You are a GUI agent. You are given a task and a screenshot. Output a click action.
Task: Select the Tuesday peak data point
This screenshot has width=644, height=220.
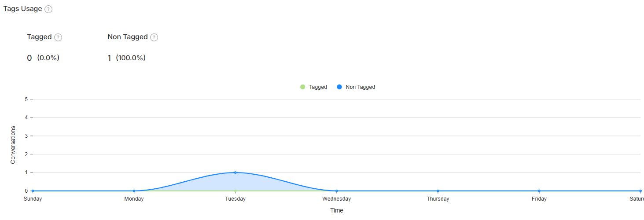(236, 172)
